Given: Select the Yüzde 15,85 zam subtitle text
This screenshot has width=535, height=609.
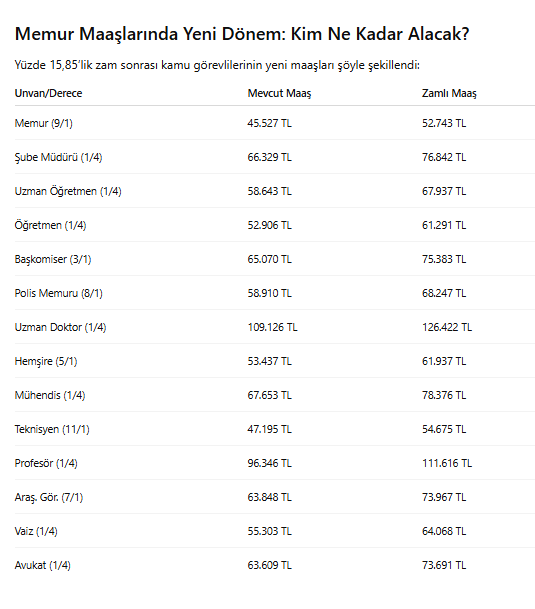Looking at the screenshot, I should pyautogui.click(x=217, y=65).
